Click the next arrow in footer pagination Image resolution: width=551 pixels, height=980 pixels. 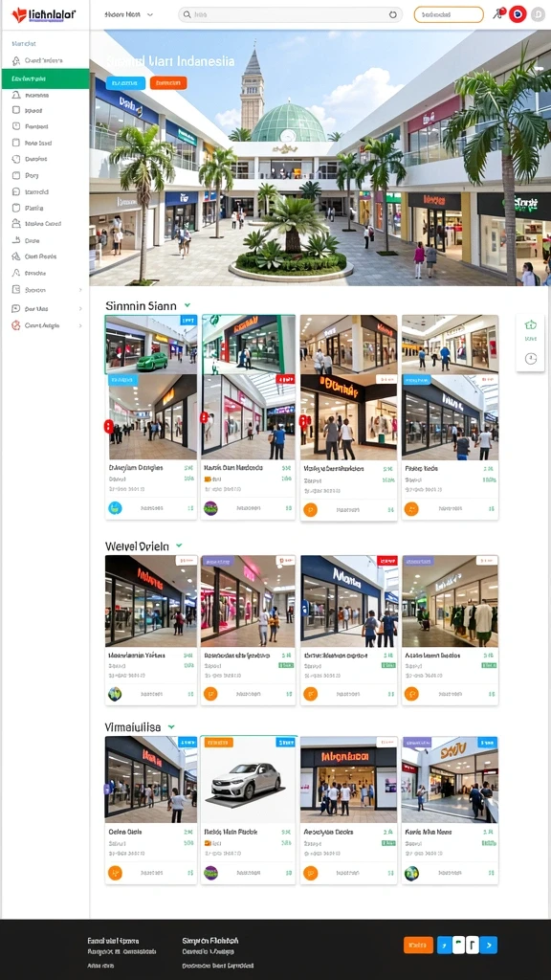pyautogui.click(x=490, y=945)
